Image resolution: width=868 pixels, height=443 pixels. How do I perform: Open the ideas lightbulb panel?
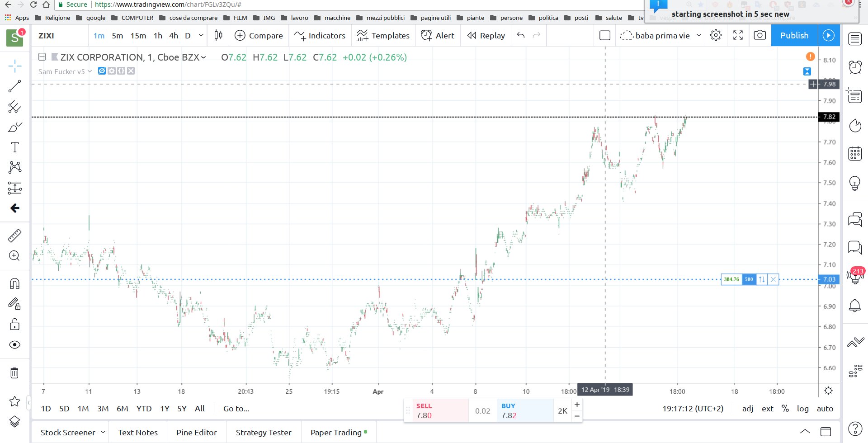click(x=855, y=183)
